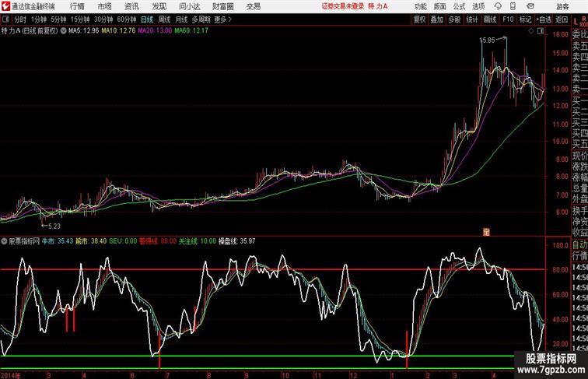This screenshot has width=588, height=379.
Task: Open the 资讯 menu
Action: pyautogui.click(x=131, y=6)
